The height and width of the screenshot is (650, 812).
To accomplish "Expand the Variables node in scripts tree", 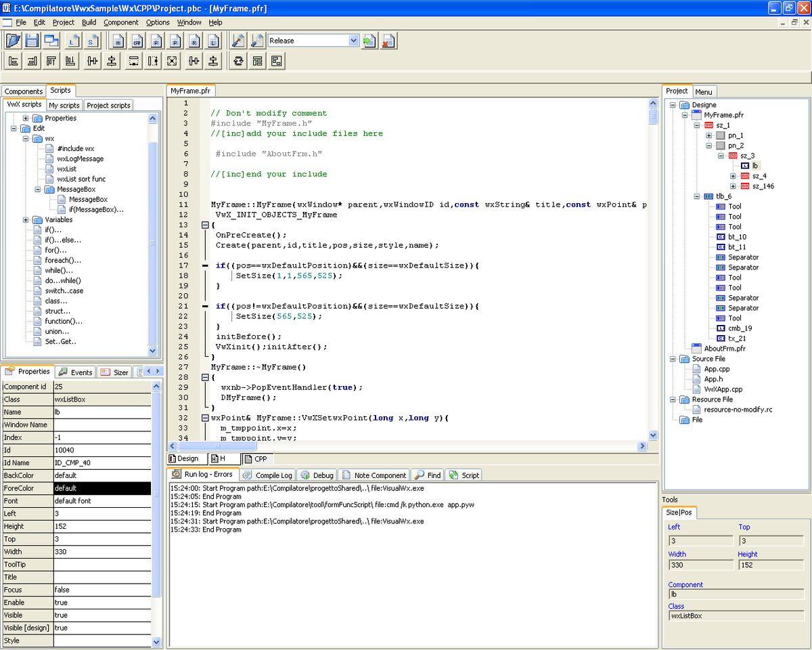I will (x=26, y=220).
